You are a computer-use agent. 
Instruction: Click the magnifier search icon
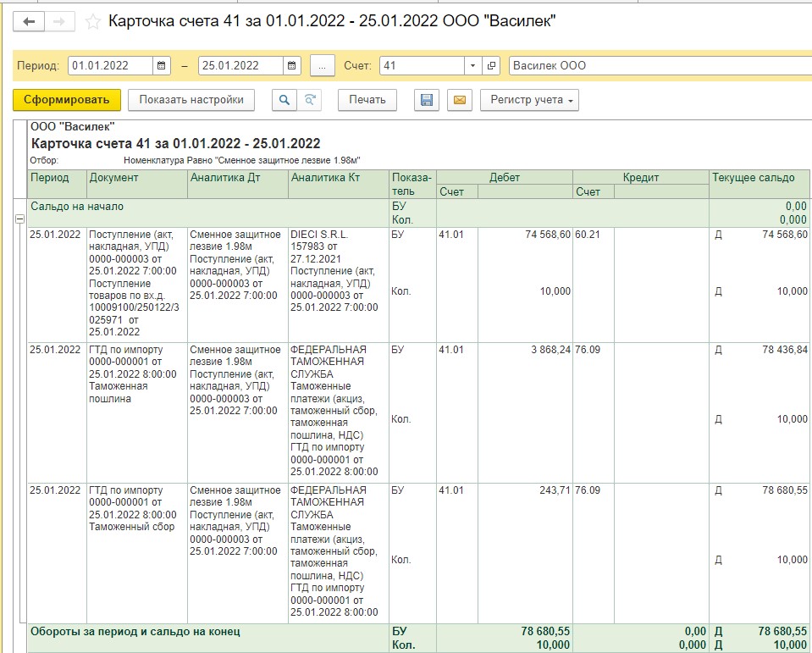tap(284, 100)
